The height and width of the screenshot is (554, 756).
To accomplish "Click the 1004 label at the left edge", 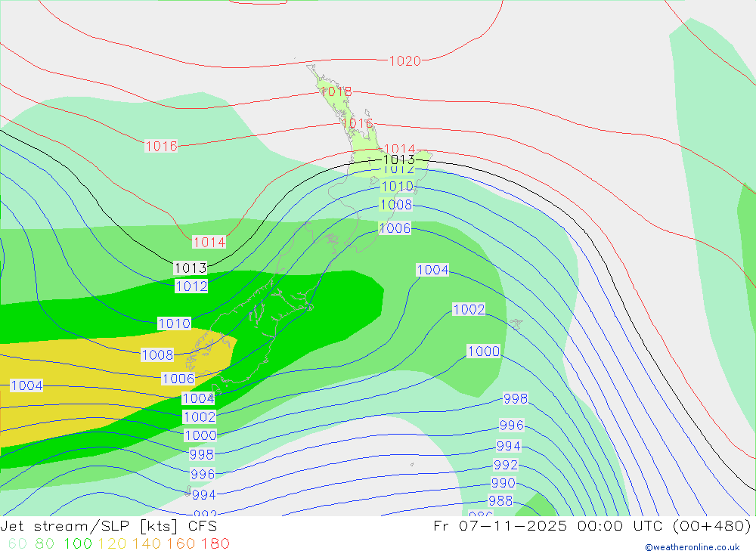I will coord(26,385).
